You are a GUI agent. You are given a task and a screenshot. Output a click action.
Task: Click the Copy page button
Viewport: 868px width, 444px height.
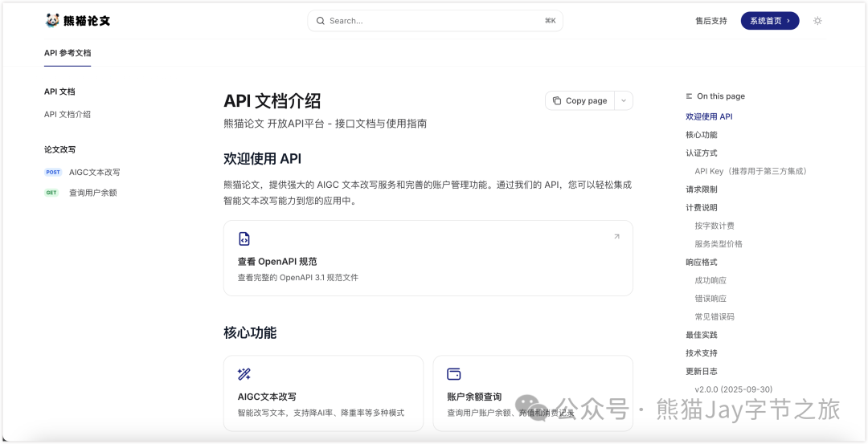580,100
